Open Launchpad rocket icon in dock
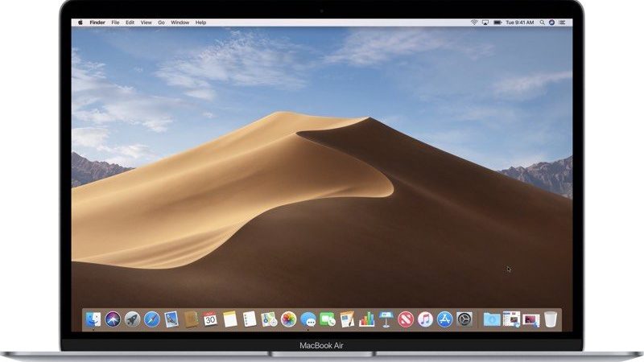644x362 pixels. click(132, 319)
